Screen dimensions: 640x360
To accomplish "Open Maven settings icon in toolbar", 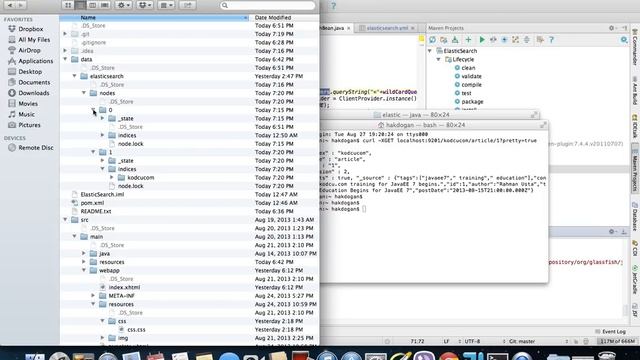I will 540,40.
